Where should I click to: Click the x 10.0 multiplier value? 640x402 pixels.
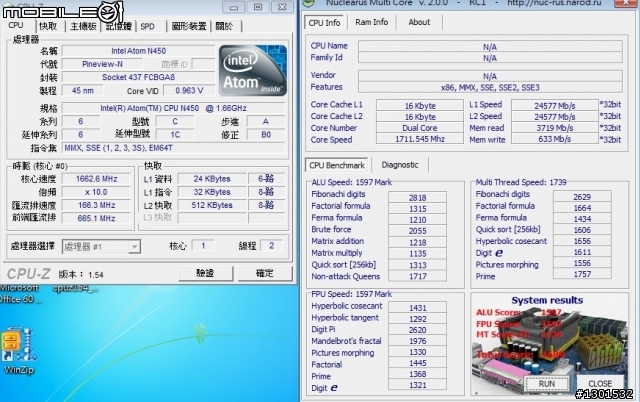tap(96, 192)
